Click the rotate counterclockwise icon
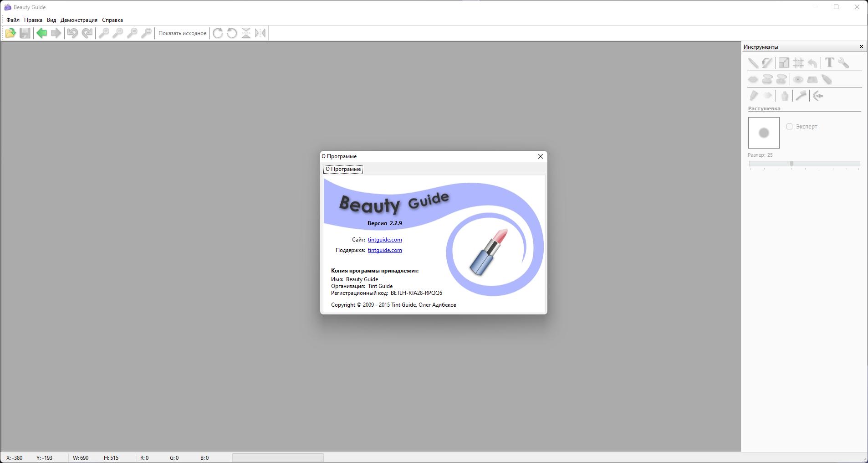Viewport: 868px width, 463px height. coord(232,33)
